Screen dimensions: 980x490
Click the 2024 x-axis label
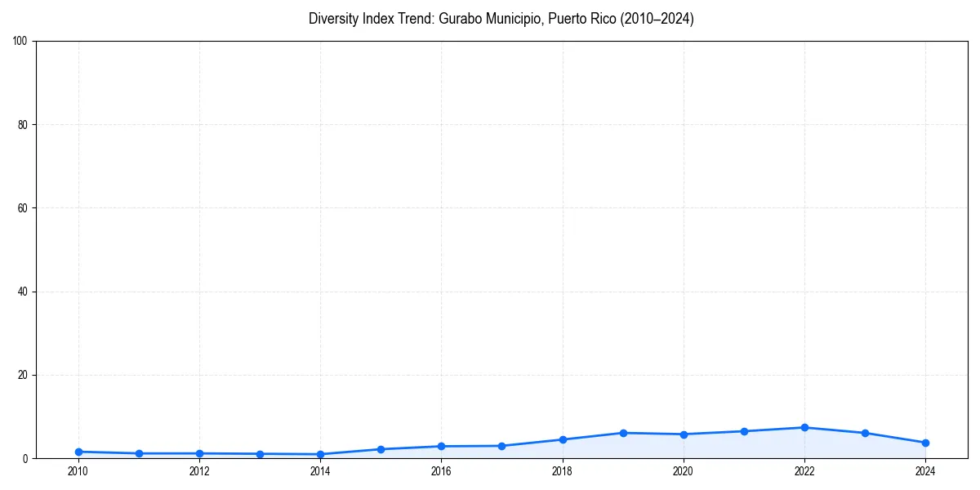[924, 471]
